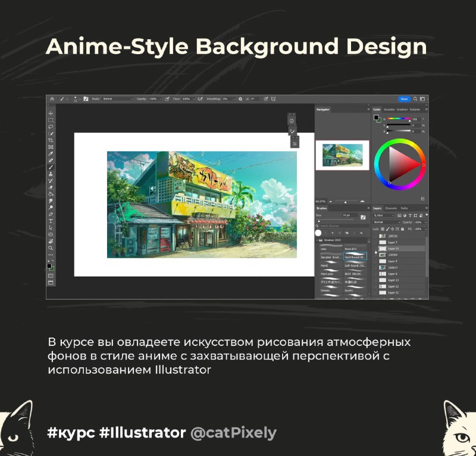Toggle lock position icon
476x456 pixels.
(x=393, y=229)
